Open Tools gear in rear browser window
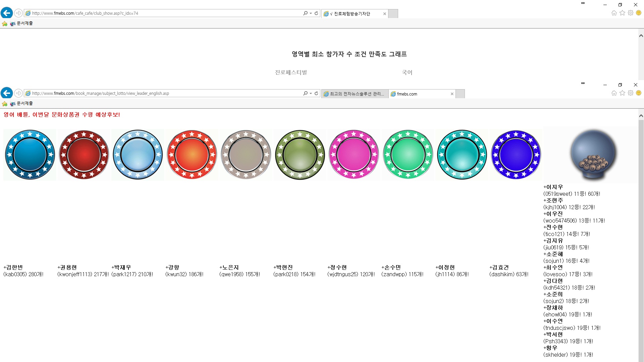Image resolution: width=644 pixels, height=362 pixels. (631, 13)
